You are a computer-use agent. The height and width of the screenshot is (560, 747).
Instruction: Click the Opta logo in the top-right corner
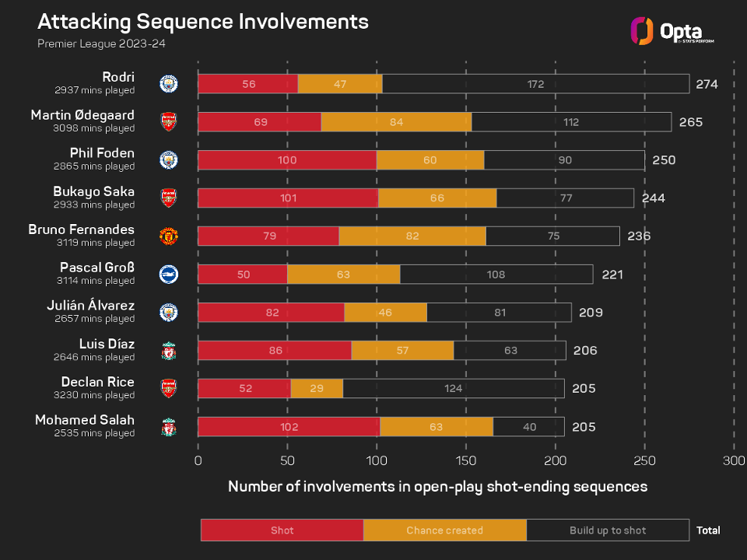coord(672,31)
